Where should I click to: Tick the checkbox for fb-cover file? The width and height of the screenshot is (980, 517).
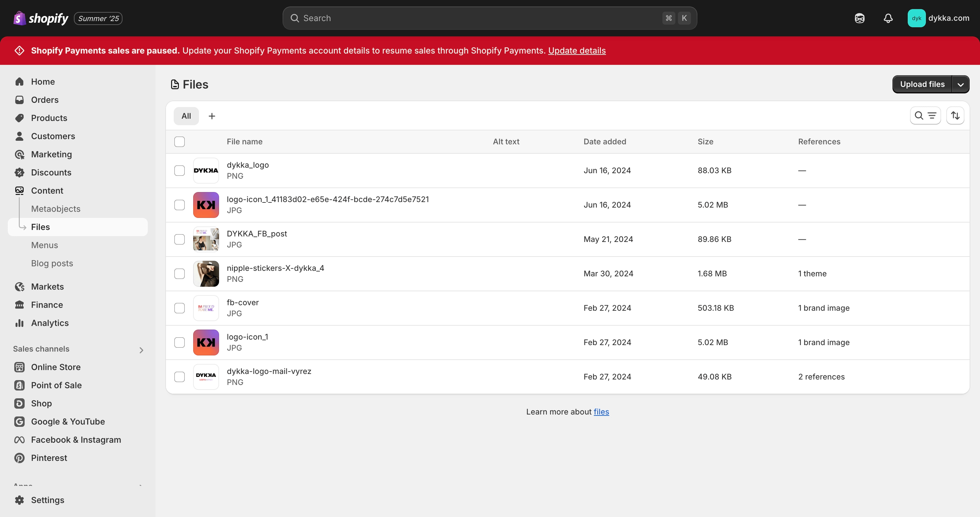(180, 308)
